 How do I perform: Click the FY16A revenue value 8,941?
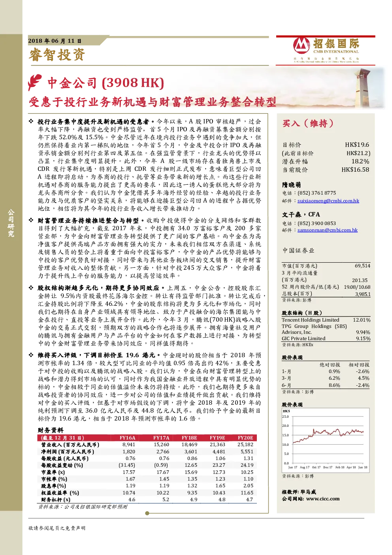(x=128, y=445)
